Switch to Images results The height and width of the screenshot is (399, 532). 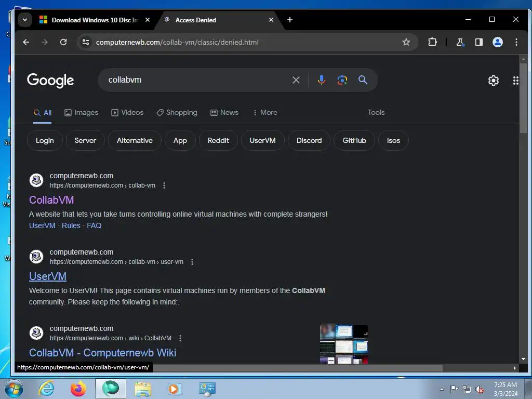pyautogui.click(x=81, y=113)
